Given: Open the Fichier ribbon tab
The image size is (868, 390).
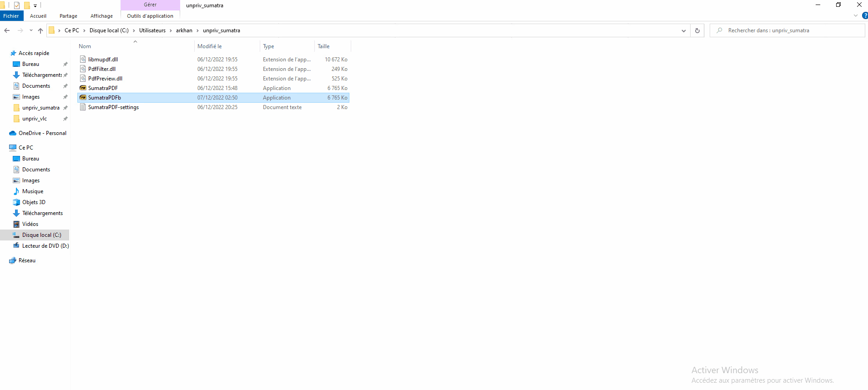Looking at the screenshot, I should (11, 16).
